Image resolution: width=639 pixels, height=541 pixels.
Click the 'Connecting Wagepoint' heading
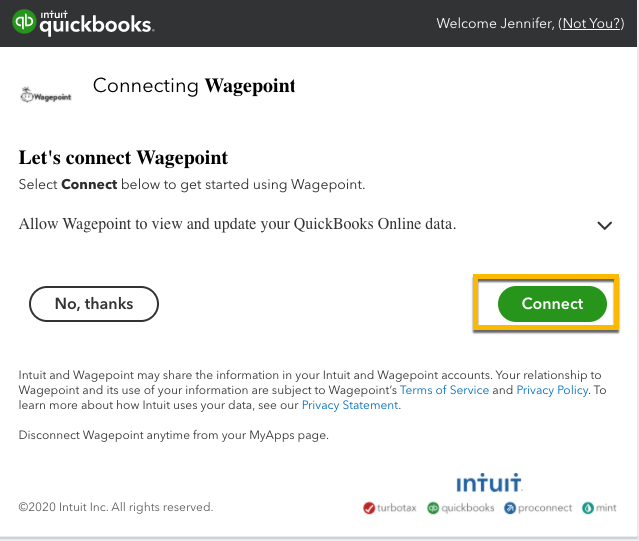pyautogui.click(x=194, y=86)
